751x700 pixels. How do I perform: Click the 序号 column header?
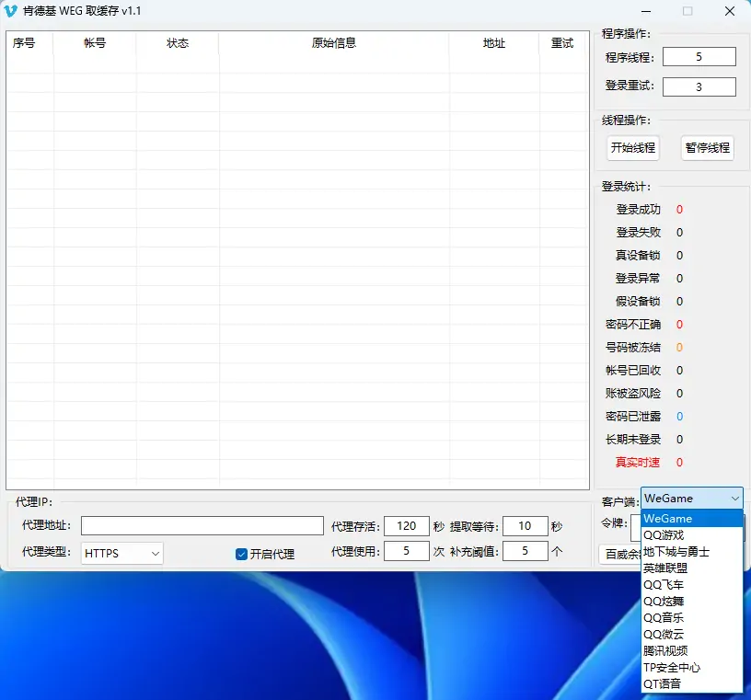[x=29, y=43]
